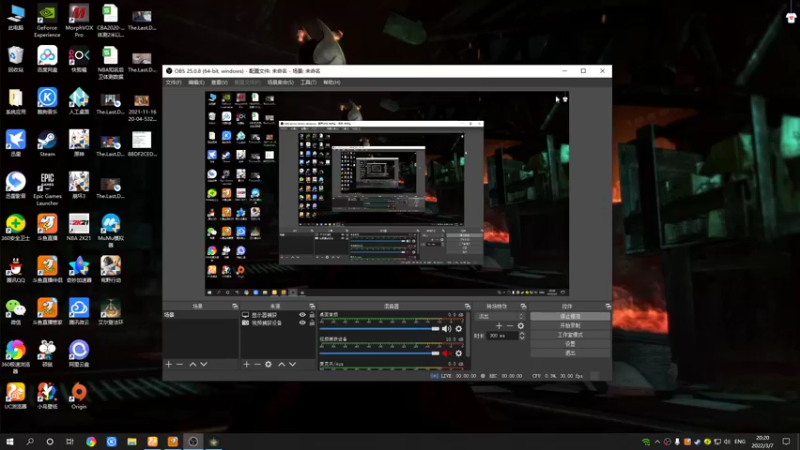Viewport: 800px width, 450px height.
Task: Move source up in Sources panel
Action: click(x=282, y=364)
